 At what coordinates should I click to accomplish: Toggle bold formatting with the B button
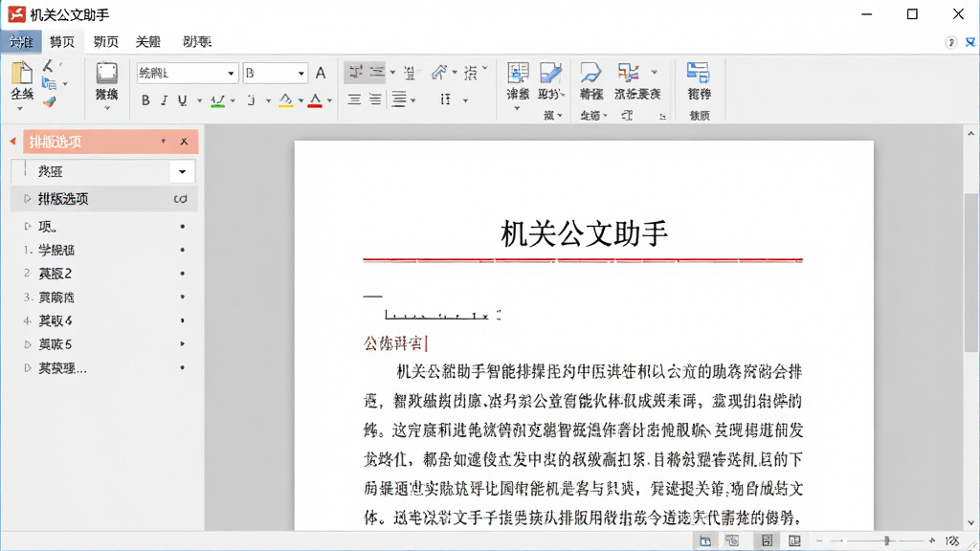click(145, 99)
